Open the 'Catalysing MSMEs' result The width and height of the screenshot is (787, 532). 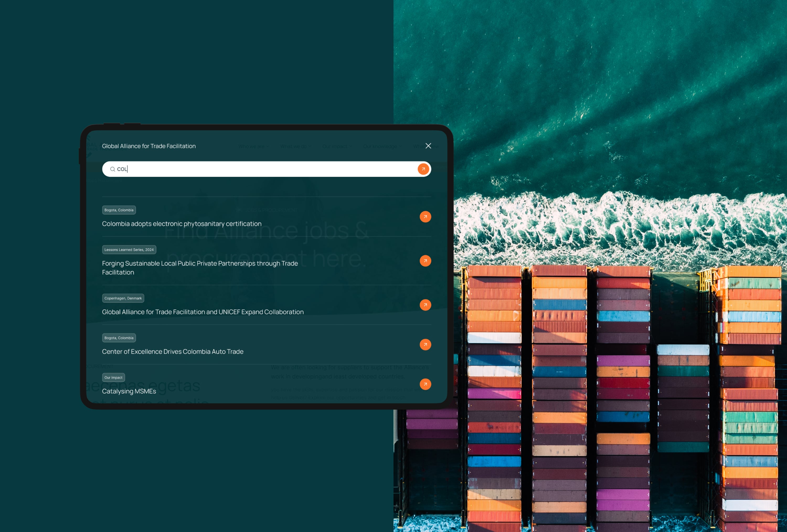[129, 391]
